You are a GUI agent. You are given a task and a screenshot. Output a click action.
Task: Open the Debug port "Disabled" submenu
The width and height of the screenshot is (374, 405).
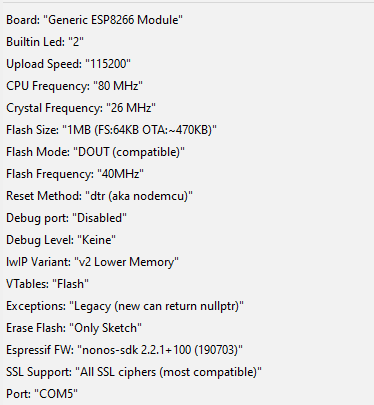coord(187,218)
